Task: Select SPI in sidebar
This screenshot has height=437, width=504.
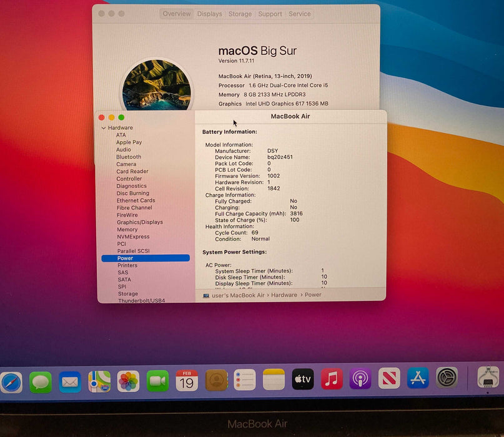Action: pyautogui.click(x=122, y=287)
